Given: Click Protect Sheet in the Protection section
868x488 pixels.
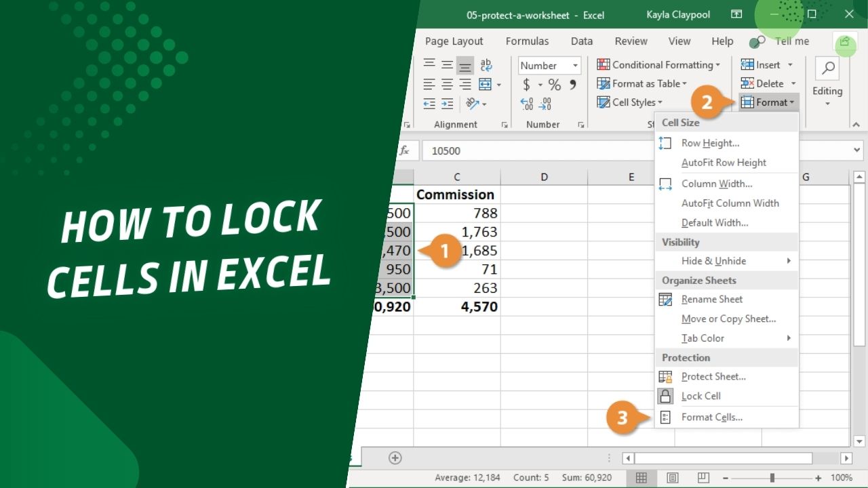Looking at the screenshot, I should [x=713, y=377].
